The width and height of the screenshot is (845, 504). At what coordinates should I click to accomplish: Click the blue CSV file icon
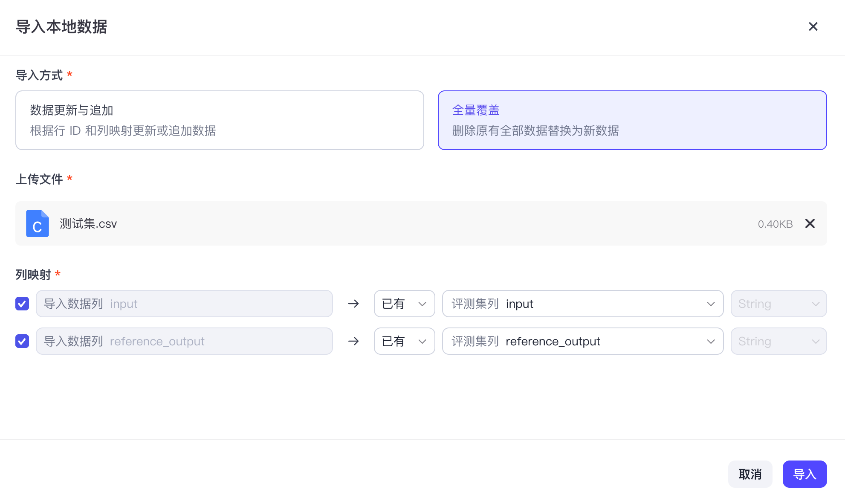38,223
